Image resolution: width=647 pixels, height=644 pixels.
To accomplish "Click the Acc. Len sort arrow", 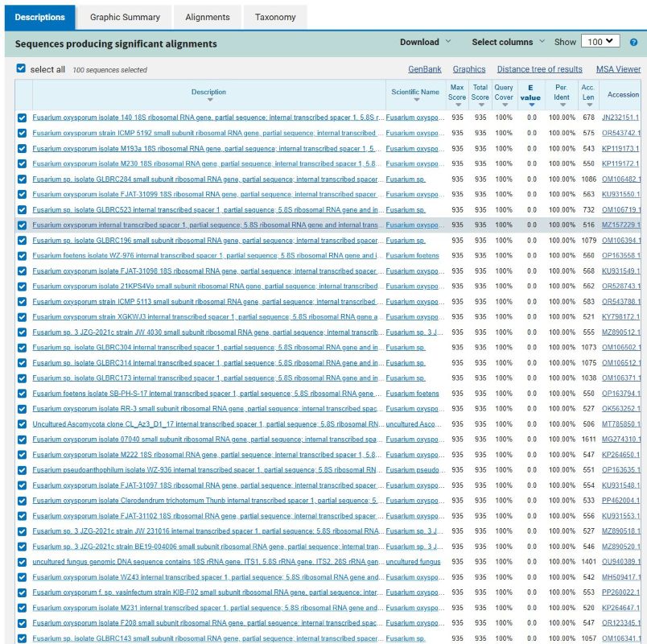I will coord(587,105).
